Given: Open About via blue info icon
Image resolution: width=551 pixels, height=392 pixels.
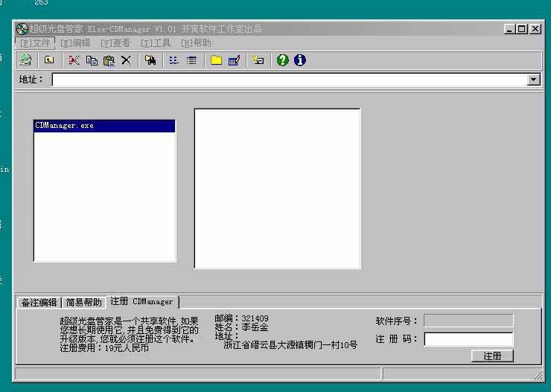Looking at the screenshot, I should (x=300, y=60).
